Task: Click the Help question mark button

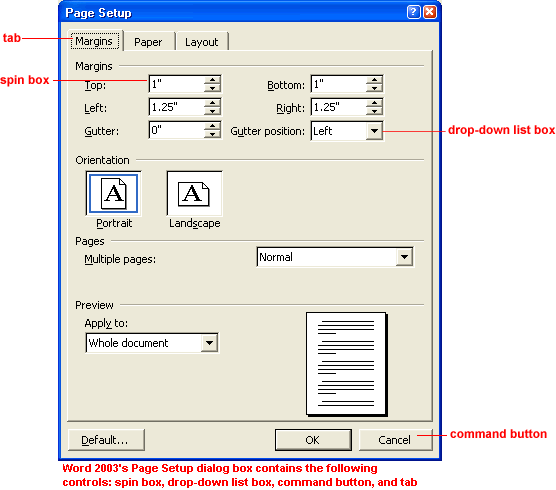Action: click(413, 12)
